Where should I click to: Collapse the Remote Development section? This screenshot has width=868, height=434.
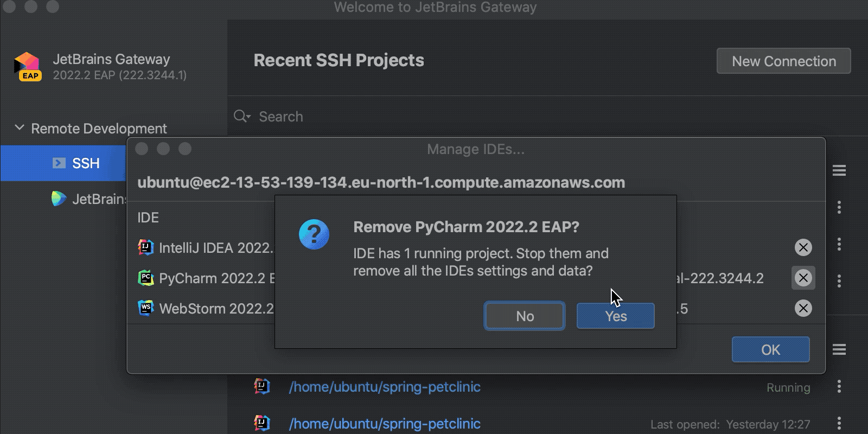pos(20,128)
